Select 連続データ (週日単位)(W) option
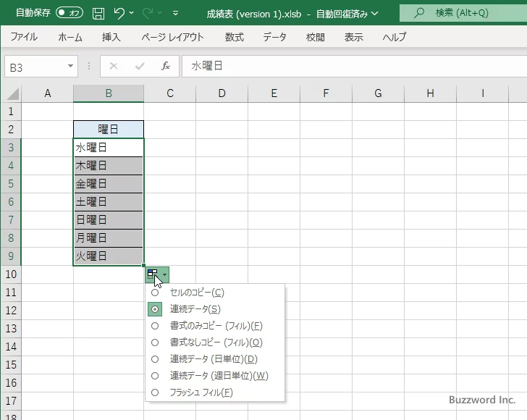527x420 pixels. coord(215,376)
